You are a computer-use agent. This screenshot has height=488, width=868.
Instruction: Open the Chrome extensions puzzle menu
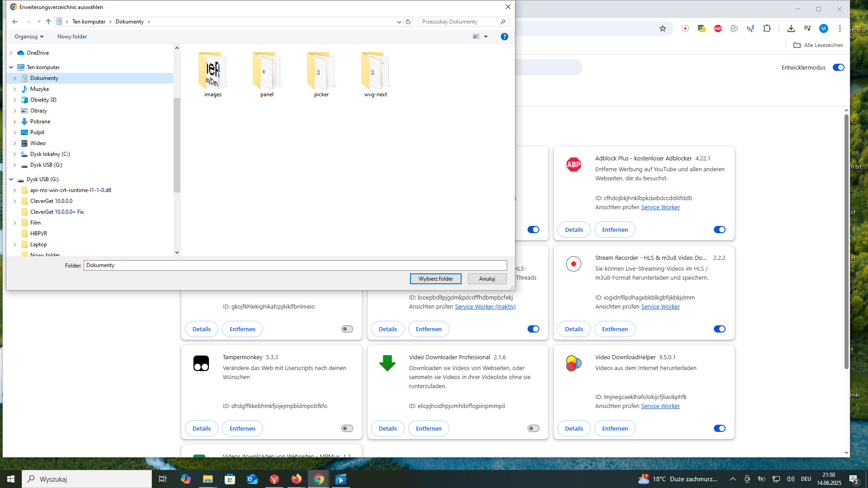[767, 28]
